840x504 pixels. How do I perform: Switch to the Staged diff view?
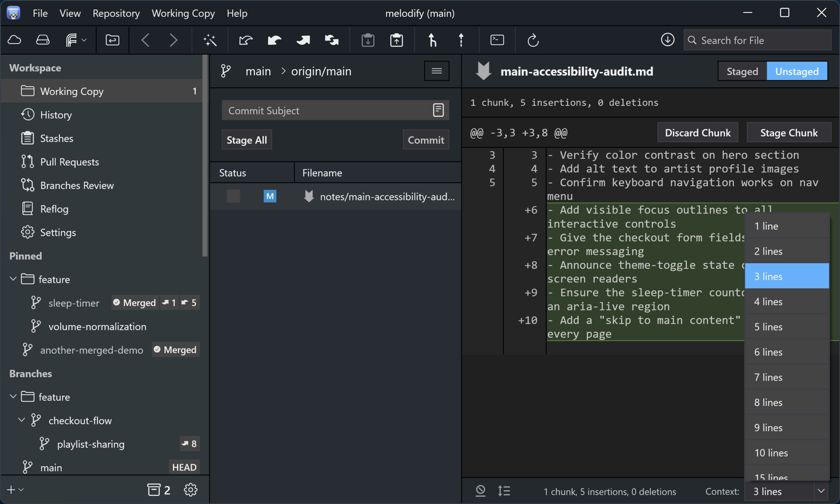tap(742, 71)
